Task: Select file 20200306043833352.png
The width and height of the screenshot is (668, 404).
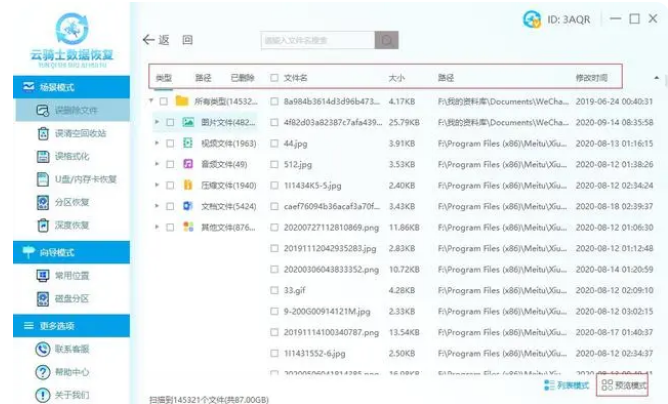Action: pyautogui.click(x=331, y=269)
